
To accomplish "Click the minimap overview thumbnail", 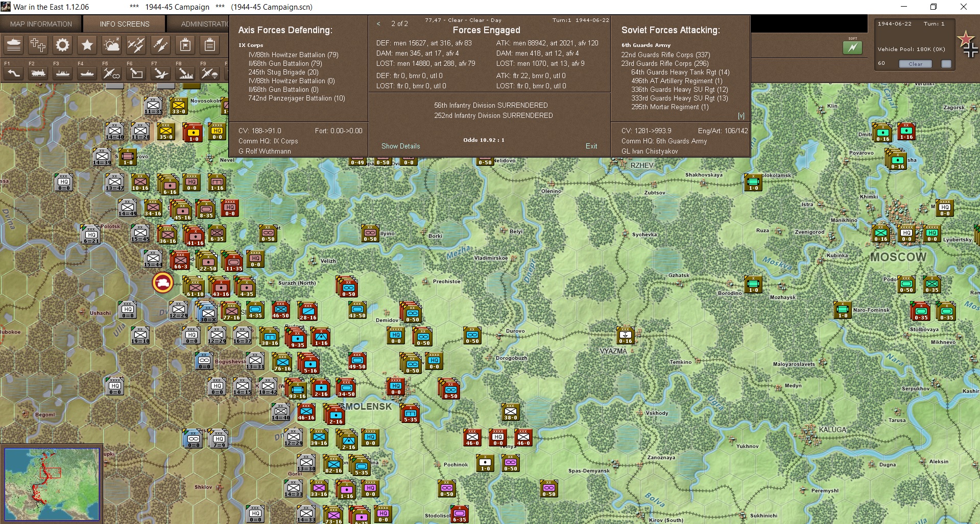I will pos(52,484).
